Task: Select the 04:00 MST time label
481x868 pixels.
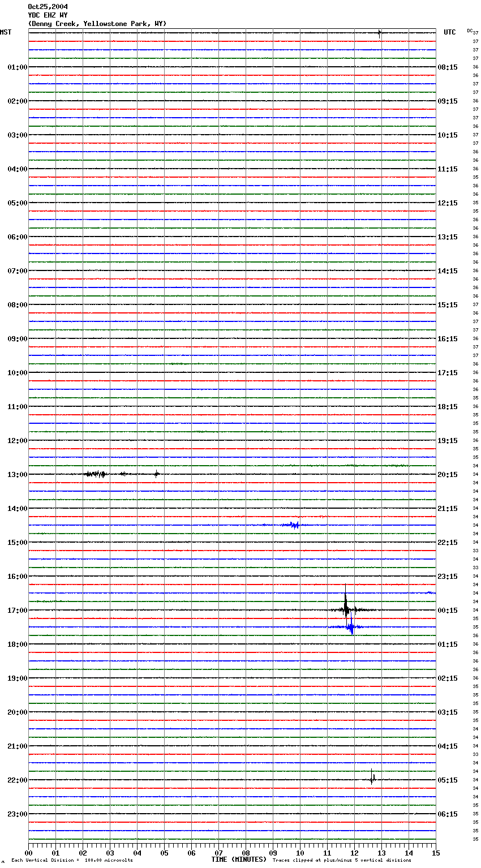Action: coord(18,169)
